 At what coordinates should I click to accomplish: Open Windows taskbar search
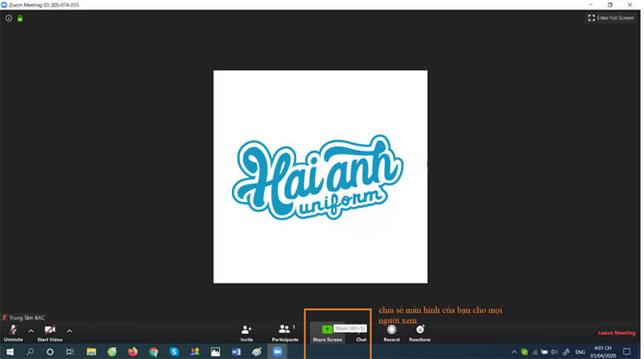coord(30,352)
